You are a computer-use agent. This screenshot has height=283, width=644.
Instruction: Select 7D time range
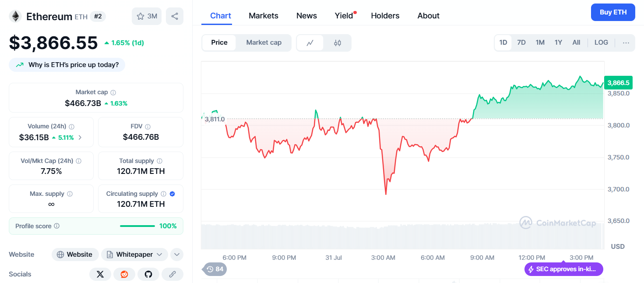pyautogui.click(x=521, y=42)
